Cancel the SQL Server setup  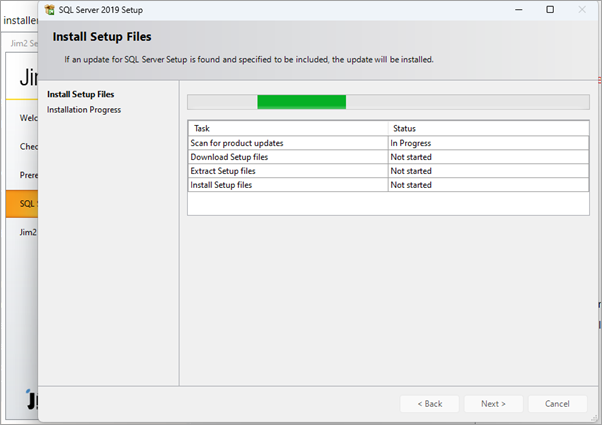click(x=557, y=404)
